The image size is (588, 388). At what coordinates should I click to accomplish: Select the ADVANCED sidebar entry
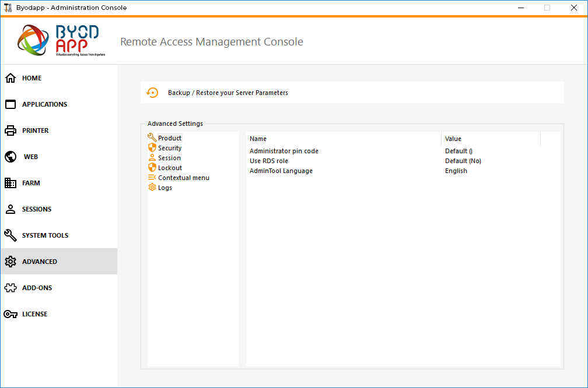(x=59, y=262)
